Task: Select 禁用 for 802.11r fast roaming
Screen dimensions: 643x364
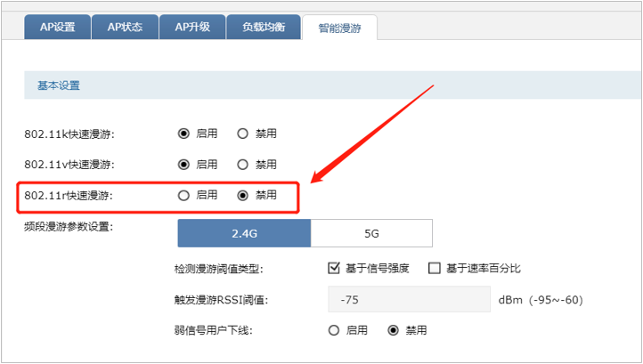Action: pos(243,195)
